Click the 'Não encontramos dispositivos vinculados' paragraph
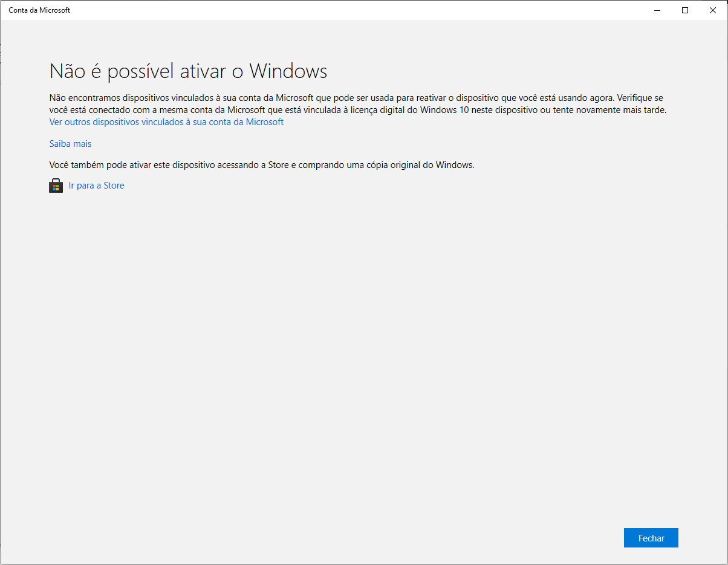 click(357, 103)
